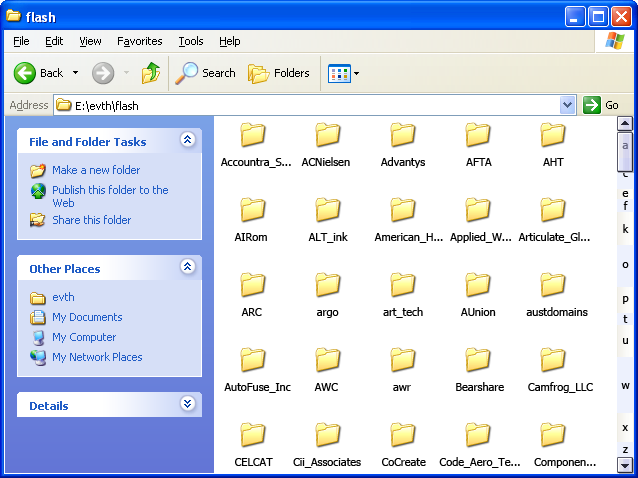Image resolution: width=638 pixels, height=478 pixels.
Task: Select the awr folder icon
Action: 402,359
